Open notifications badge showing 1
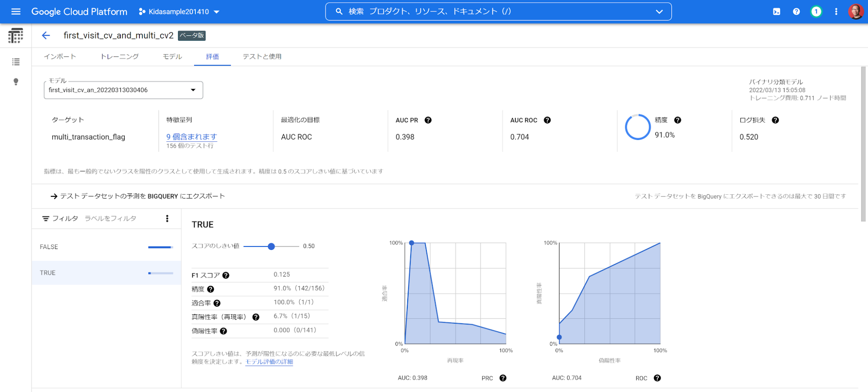The height and width of the screenshot is (392, 868). (x=816, y=12)
